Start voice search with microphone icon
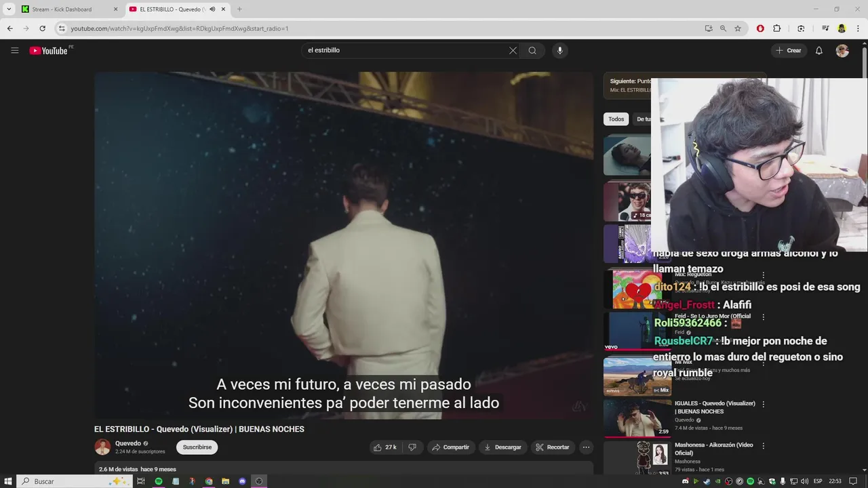The image size is (868, 488). tap(559, 50)
